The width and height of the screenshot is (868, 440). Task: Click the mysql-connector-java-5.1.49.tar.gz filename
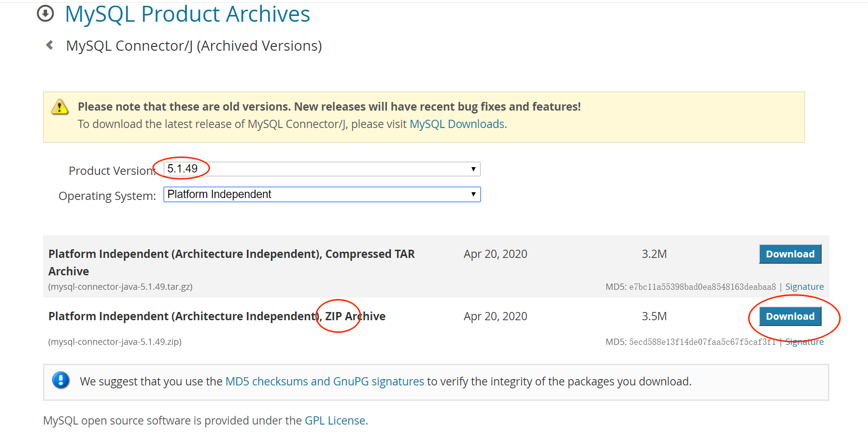(120, 287)
